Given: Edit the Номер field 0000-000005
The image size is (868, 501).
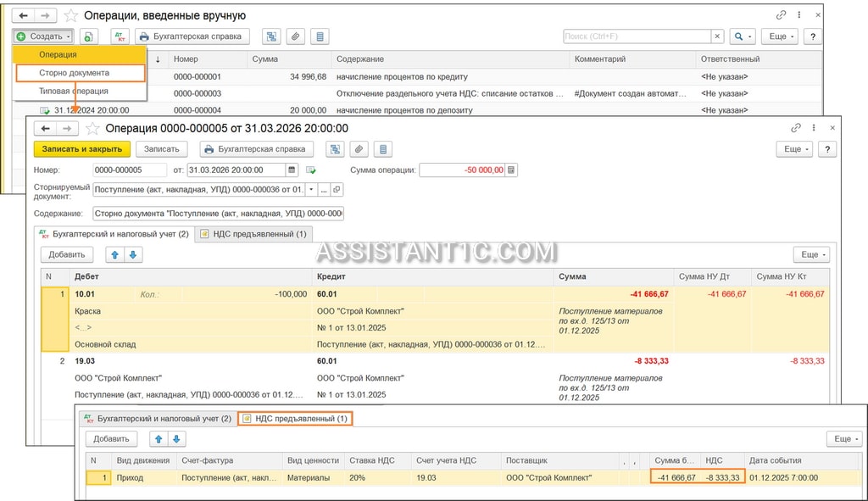Looking at the screenshot, I should 130,170.
